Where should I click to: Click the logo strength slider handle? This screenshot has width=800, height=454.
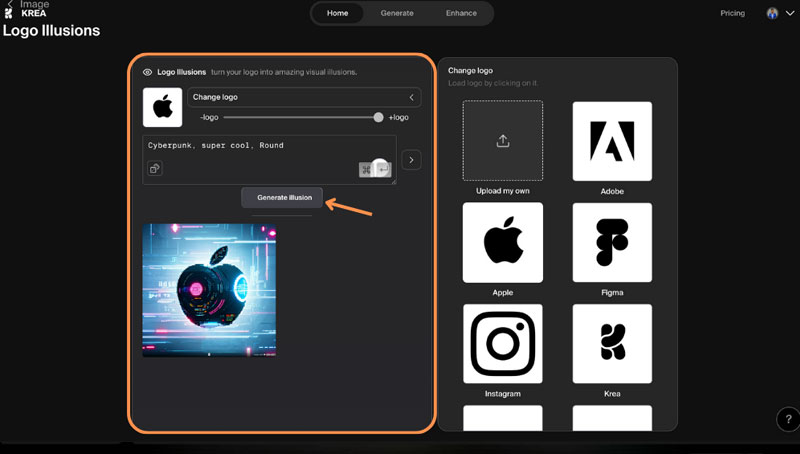tap(378, 117)
